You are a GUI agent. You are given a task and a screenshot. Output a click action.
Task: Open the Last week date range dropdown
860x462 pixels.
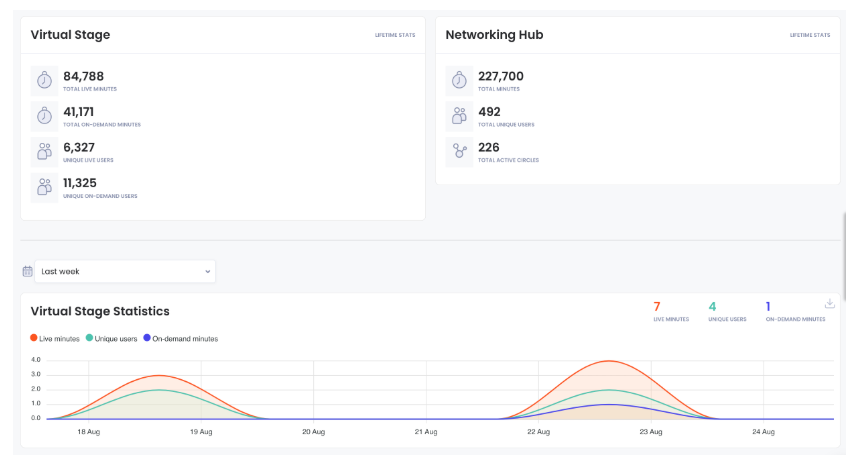coord(125,271)
